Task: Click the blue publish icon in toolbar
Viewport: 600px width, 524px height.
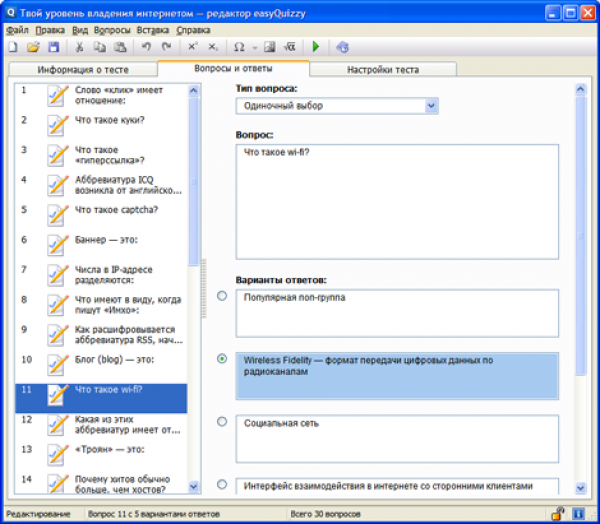Action: (x=342, y=47)
